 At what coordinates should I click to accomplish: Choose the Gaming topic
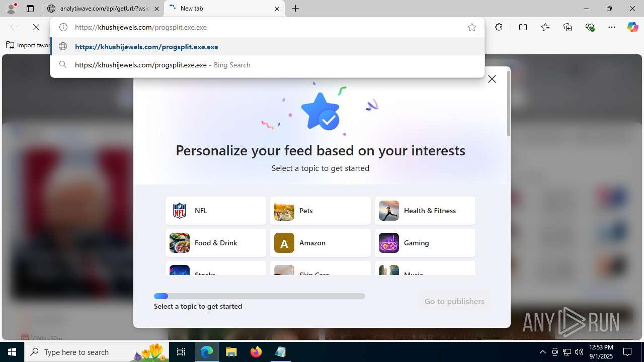(425, 243)
